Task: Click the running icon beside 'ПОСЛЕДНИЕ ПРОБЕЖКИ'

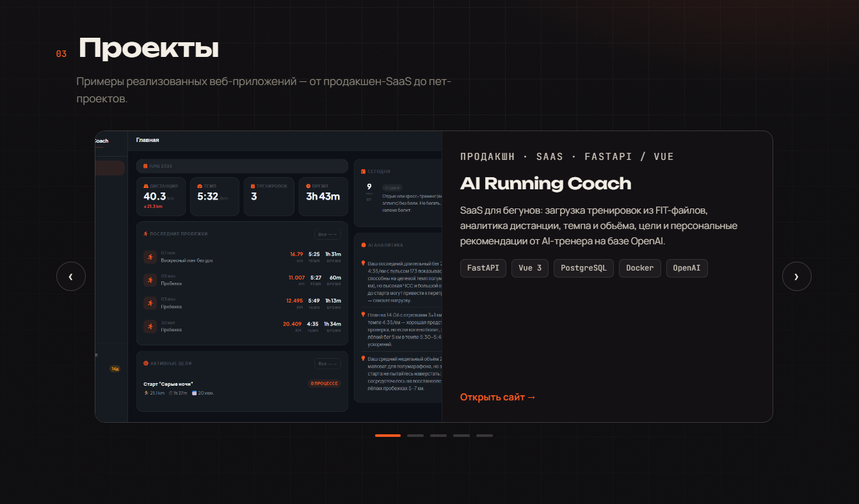Action: click(x=146, y=234)
